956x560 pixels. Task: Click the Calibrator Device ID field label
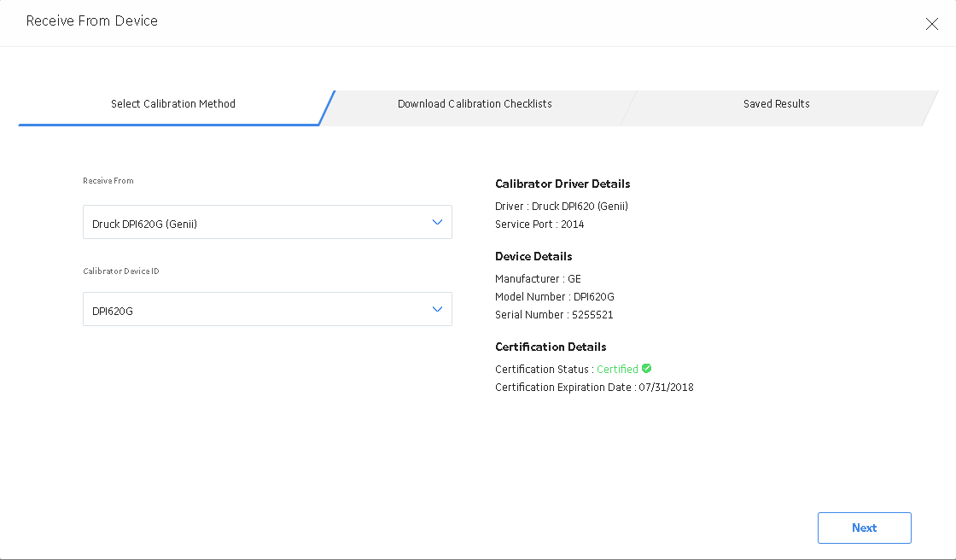pyautogui.click(x=120, y=271)
